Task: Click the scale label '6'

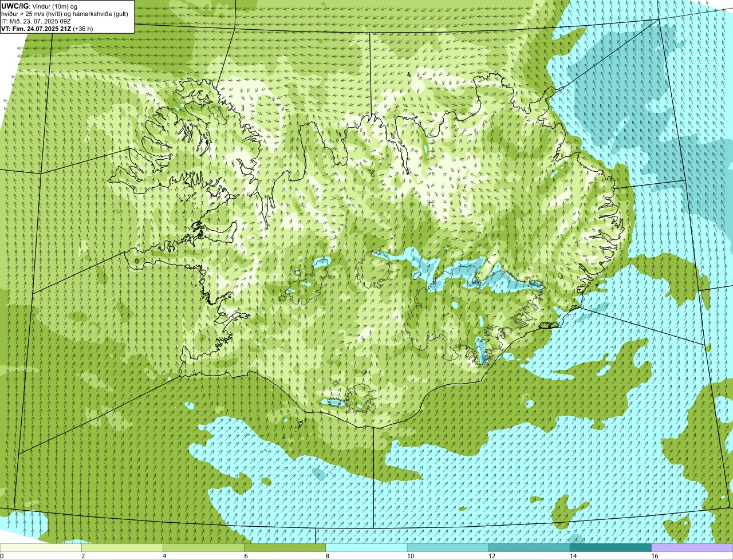Action: [246, 556]
